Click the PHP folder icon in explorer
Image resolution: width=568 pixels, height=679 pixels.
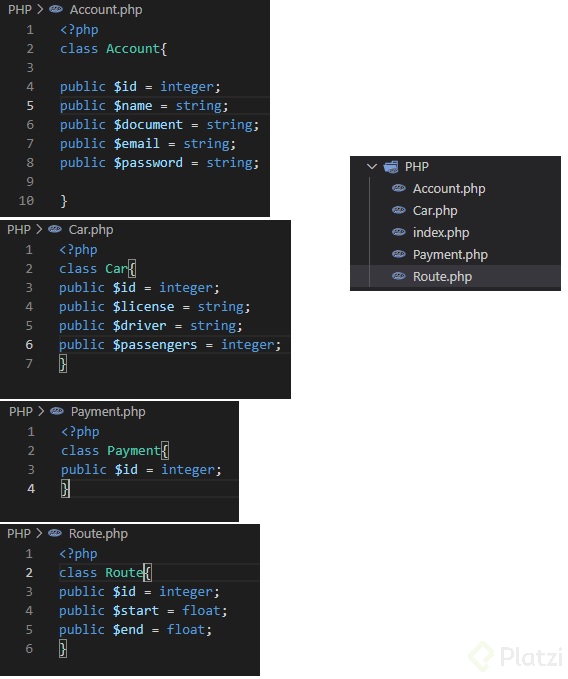click(x=391, y=167)
